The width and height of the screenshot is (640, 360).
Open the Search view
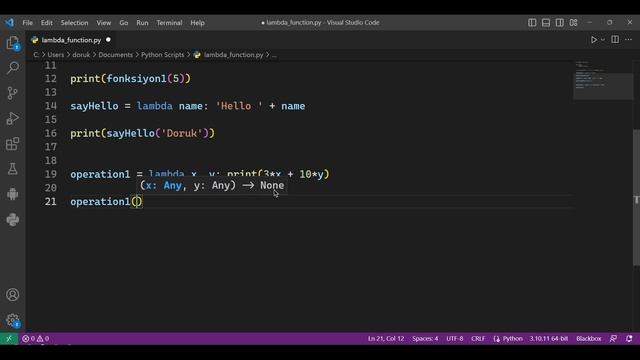pos(13,68)
